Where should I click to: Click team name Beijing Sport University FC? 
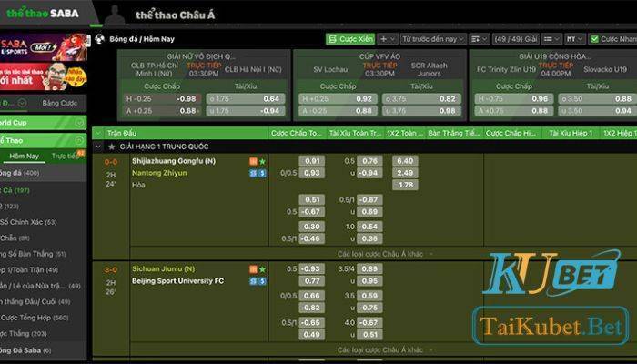click(x=178, y=280)
